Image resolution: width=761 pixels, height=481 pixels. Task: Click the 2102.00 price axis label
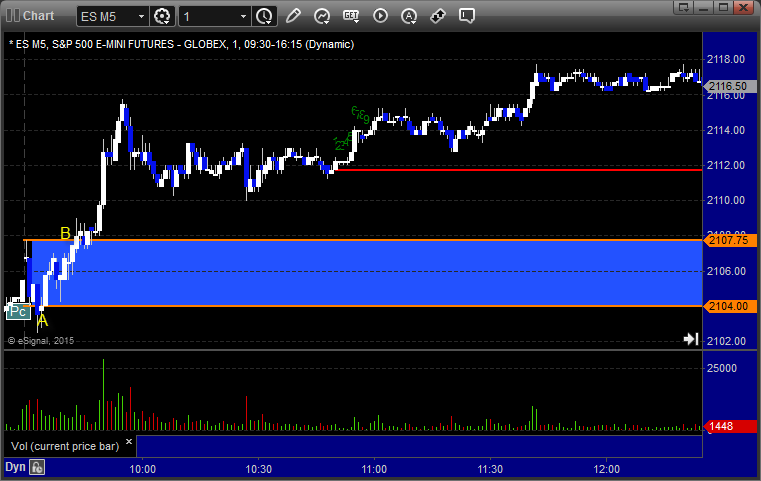pos(726,341)
